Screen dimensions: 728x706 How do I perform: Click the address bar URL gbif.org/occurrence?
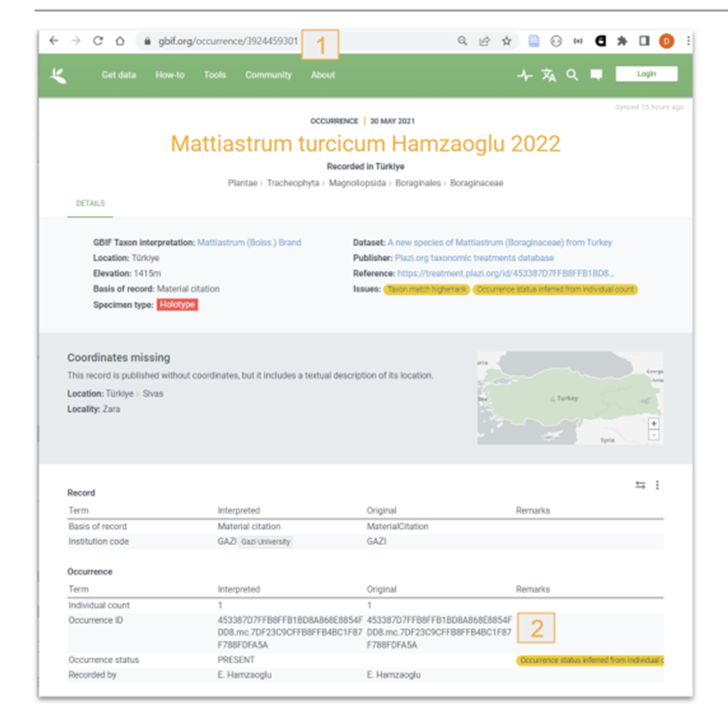click(227, 41)
